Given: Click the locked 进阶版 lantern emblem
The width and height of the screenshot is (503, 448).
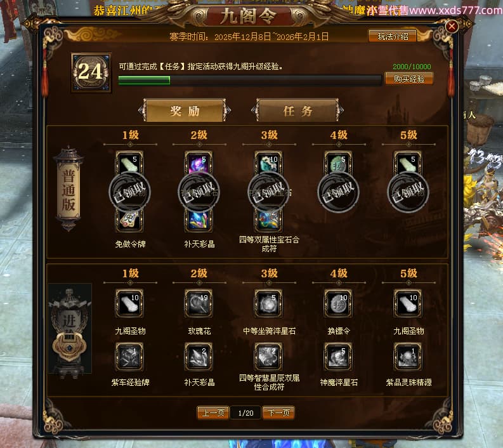Looking at the screenshot, I should coord(70,329).
